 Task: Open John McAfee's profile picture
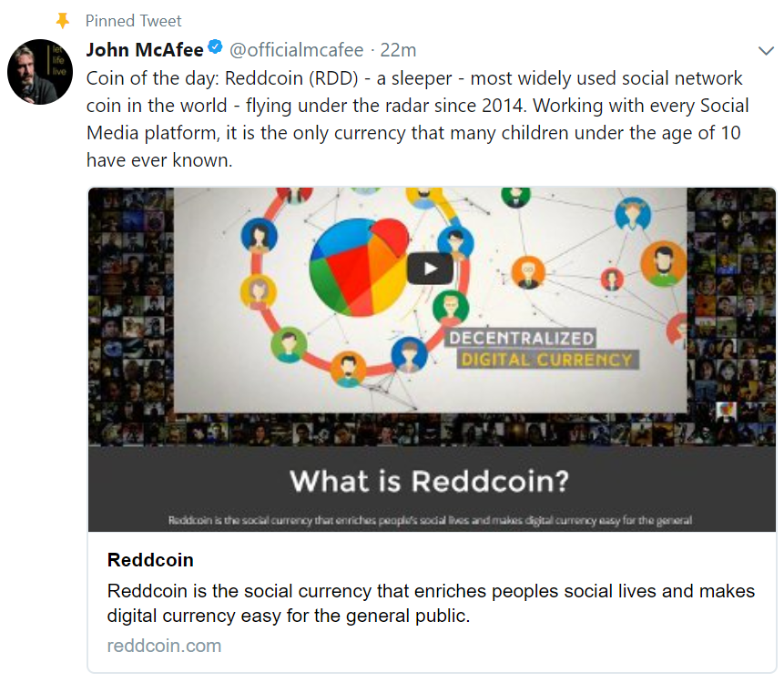click(x=40, y=72)
